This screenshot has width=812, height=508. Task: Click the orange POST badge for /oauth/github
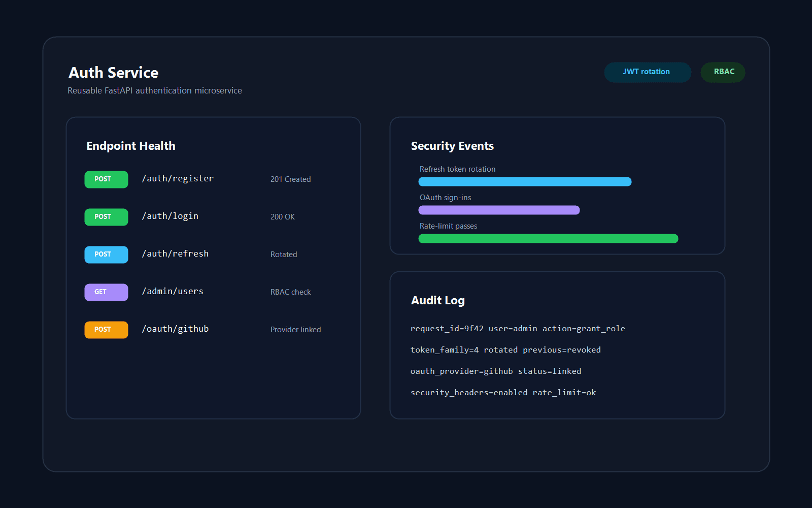click(106, 330)
